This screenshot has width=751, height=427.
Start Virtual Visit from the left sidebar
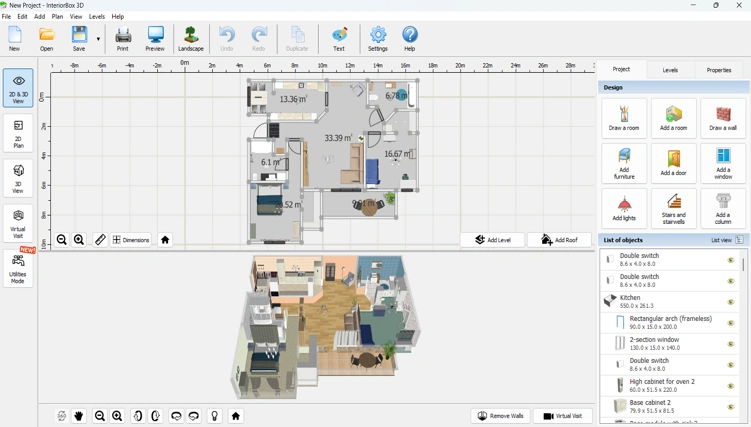(18, 224)
